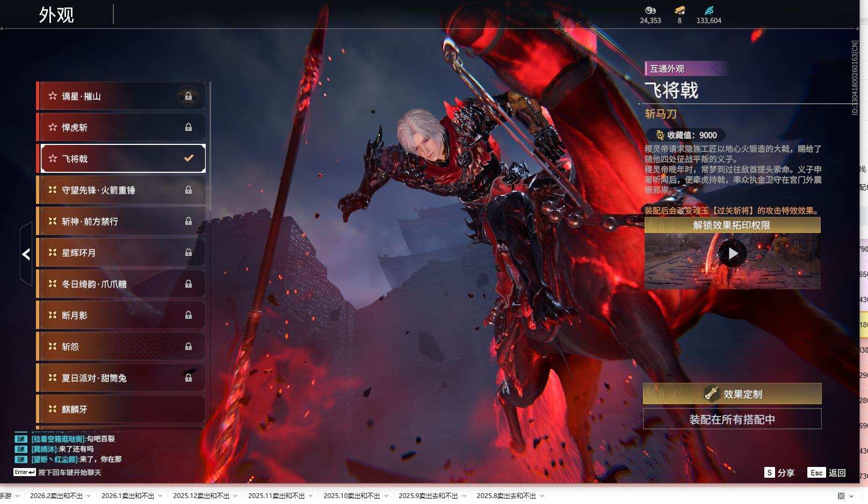Click the cross rarity icon beside 断月影
This screenshot has height=504, width=868.
tap(53, 315)
